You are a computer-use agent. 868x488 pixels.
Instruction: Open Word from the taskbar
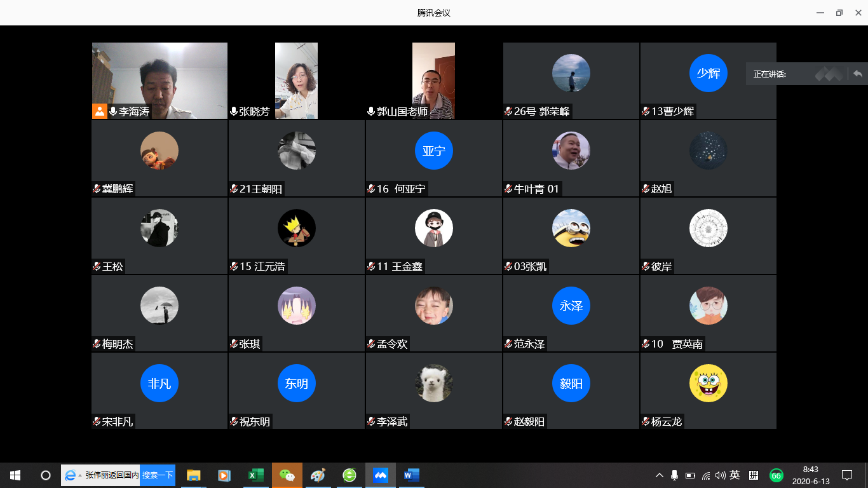(412, 475)
